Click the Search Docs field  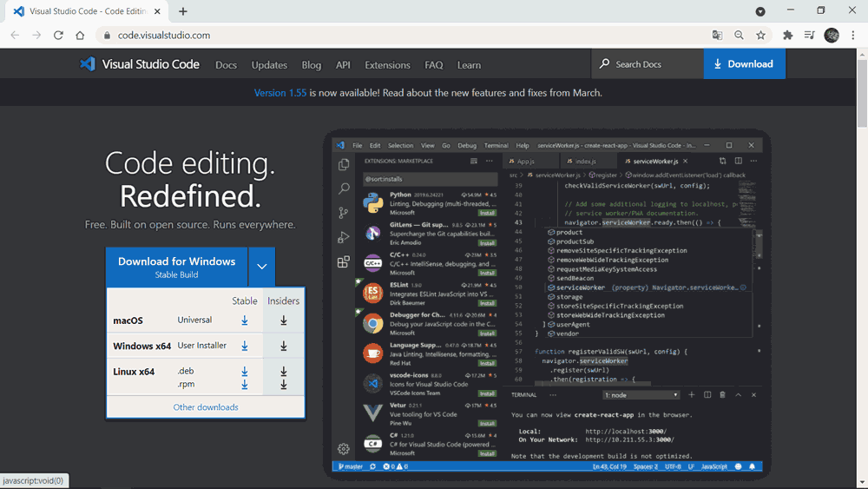648,63
